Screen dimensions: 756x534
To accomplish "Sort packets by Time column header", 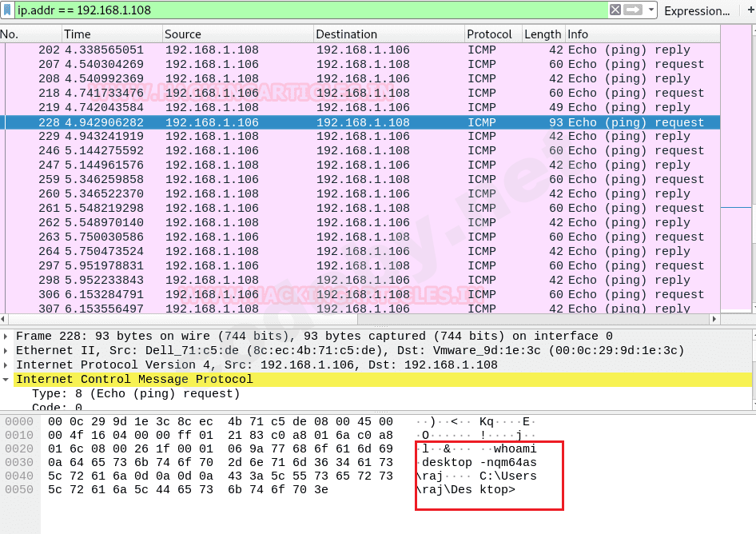I will pyautogui.click(x=113, y=34).
